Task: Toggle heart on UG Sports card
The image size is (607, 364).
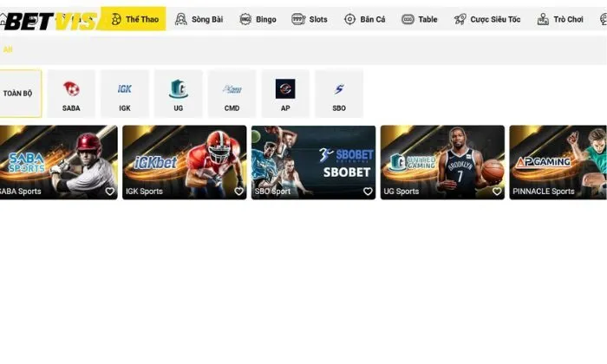Action: pos(497,192)
